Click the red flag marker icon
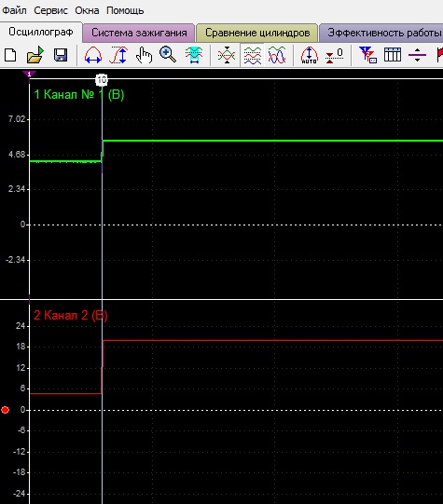 [439, 55]
